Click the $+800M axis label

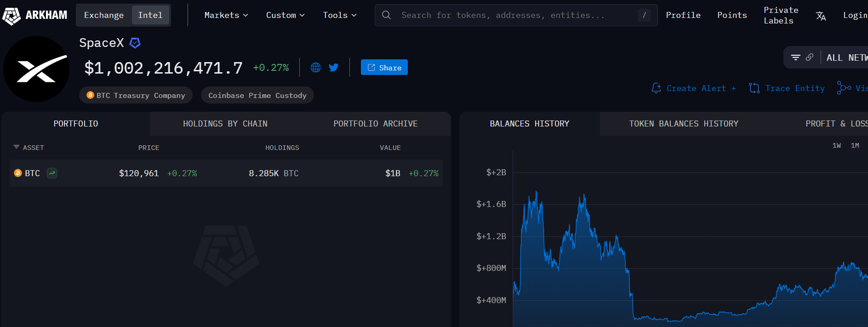(x=491, y=268)
